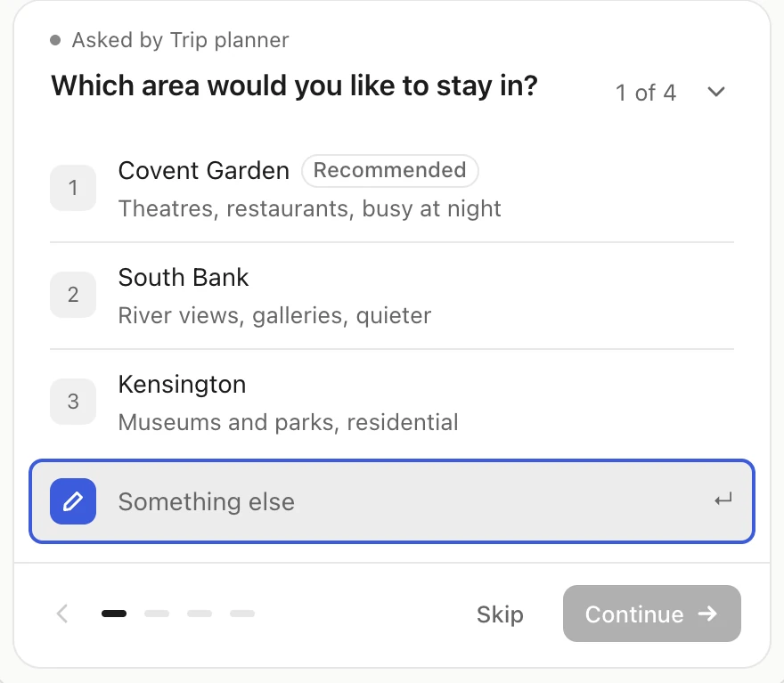784x683 pixels.
Task: Pick the Kensington option
Action: coord(392,402)
